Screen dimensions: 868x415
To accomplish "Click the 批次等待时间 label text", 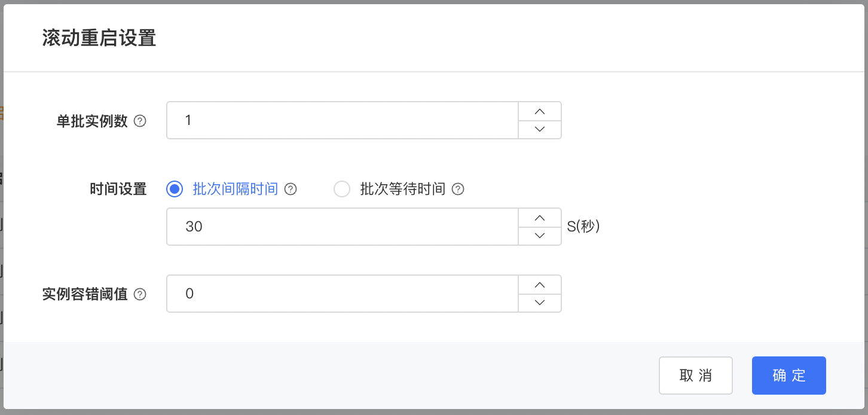I will click(x=402, y=190).
